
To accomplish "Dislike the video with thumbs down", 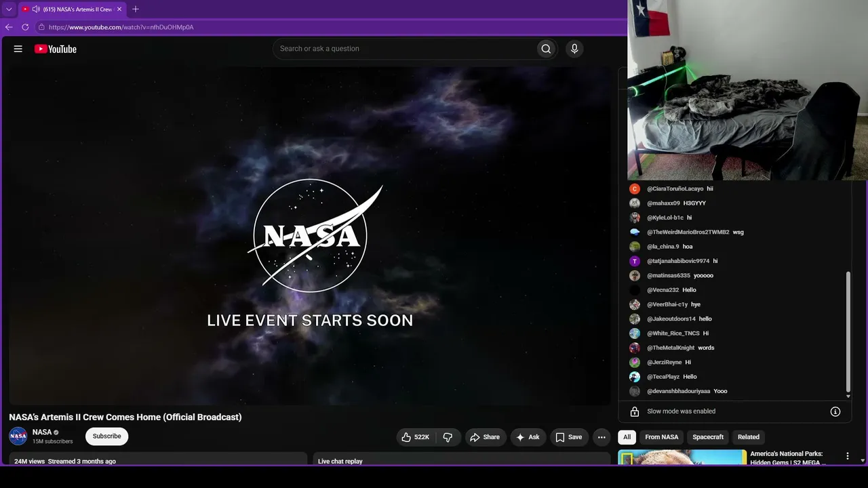I will click(x=448, y=437).
